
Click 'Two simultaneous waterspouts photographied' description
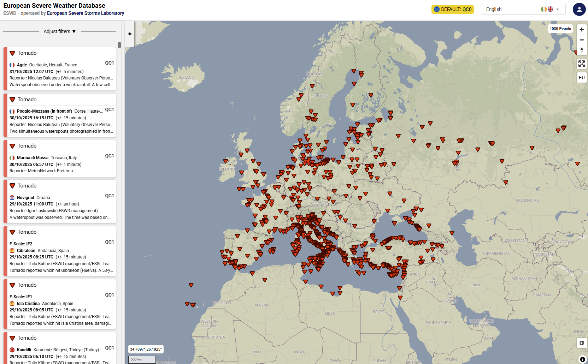[x=61, y=131]
